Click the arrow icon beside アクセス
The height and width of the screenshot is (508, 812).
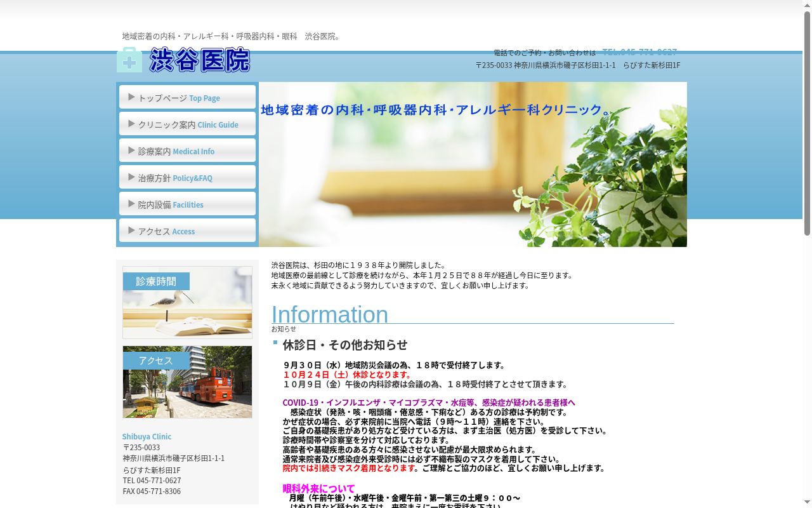(131, 231)
